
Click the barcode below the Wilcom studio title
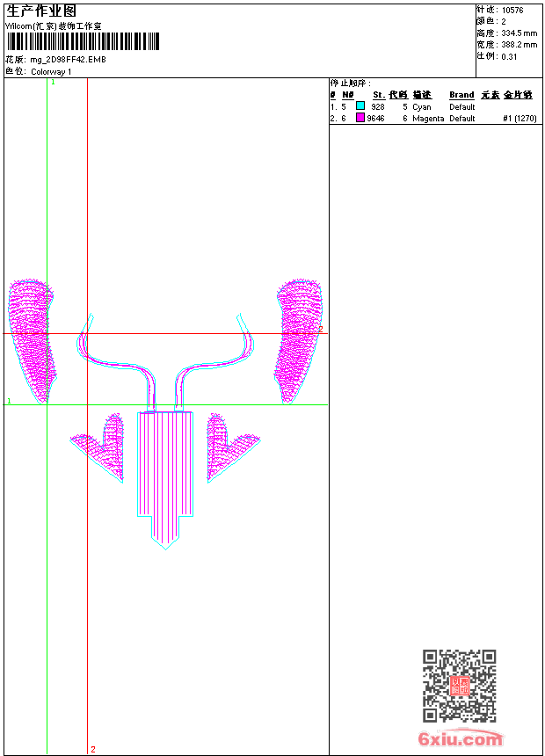point(83,41)
